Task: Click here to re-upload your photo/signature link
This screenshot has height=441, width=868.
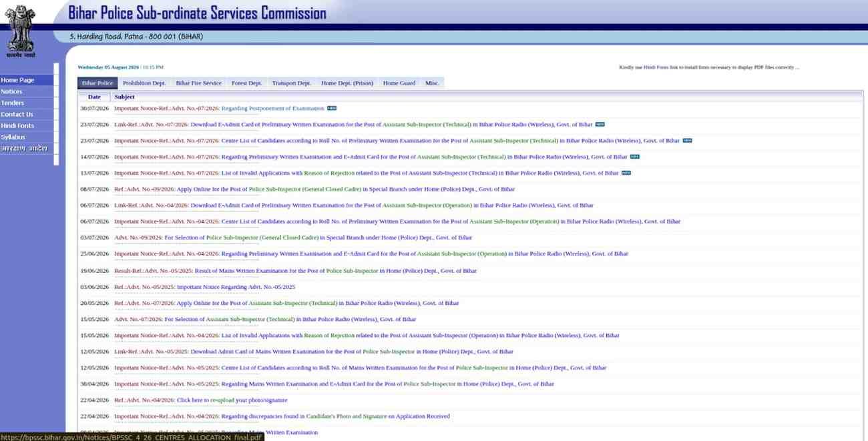Action: tap(201, 400)
